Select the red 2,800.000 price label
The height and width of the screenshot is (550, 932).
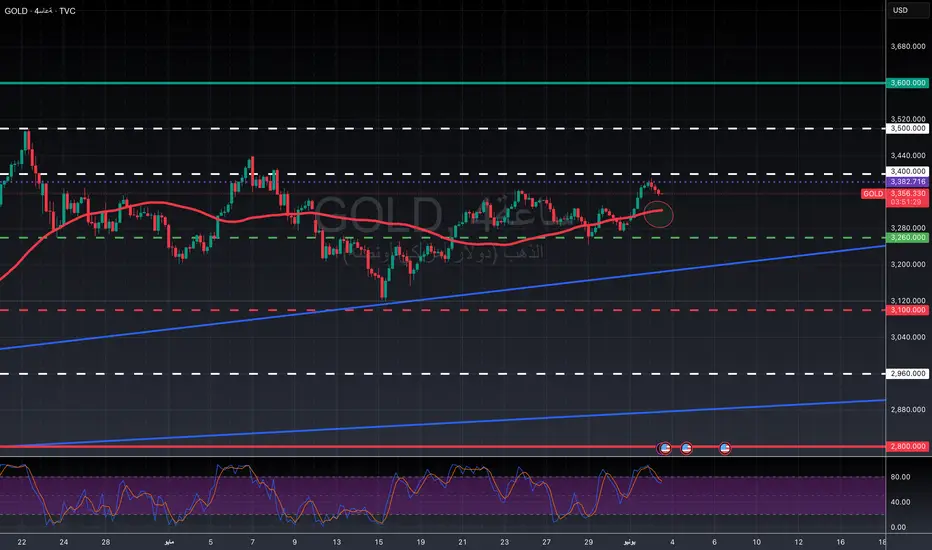pos(908,446)
